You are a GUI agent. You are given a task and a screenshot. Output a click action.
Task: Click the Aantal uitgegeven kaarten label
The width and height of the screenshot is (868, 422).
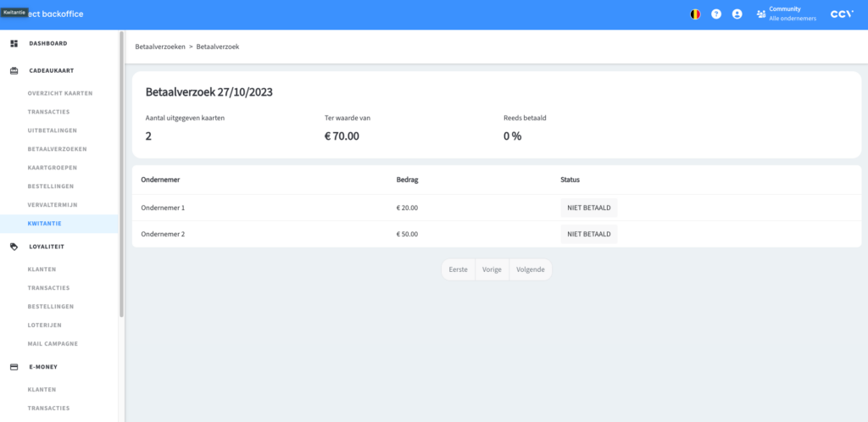(185, 118)
